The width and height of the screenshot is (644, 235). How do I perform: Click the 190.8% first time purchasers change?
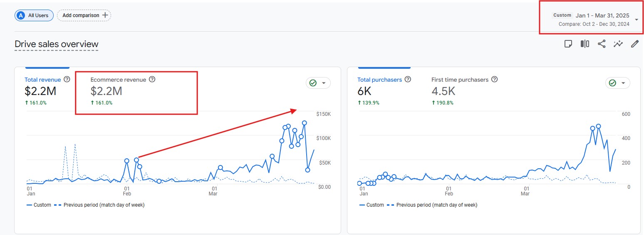(x=443, y=103)
